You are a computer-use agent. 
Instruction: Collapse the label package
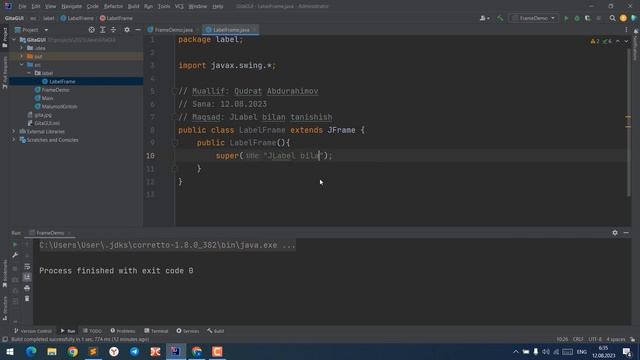click(29, 73)
